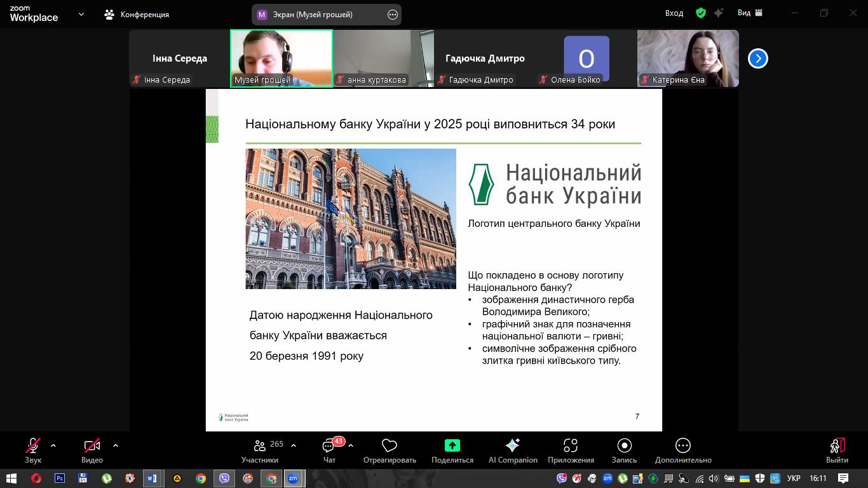Image resolution: width=868 pixels, height=488 pixels.
Task: Switch to Viber in the taskbar
Action: pos(224,478)
